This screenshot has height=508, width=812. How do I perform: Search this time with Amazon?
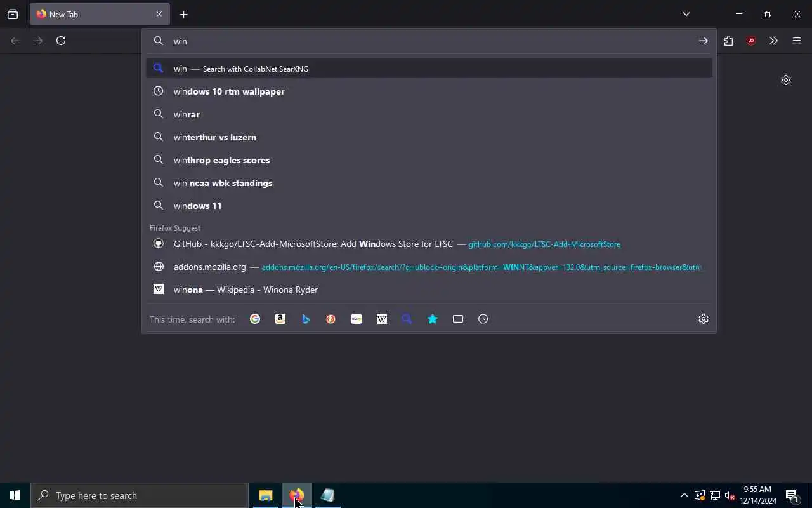tap(280, 319)
